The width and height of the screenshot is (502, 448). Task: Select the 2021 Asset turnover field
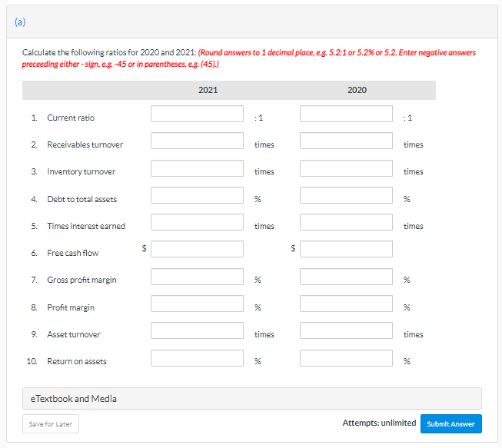pos(197,330)
